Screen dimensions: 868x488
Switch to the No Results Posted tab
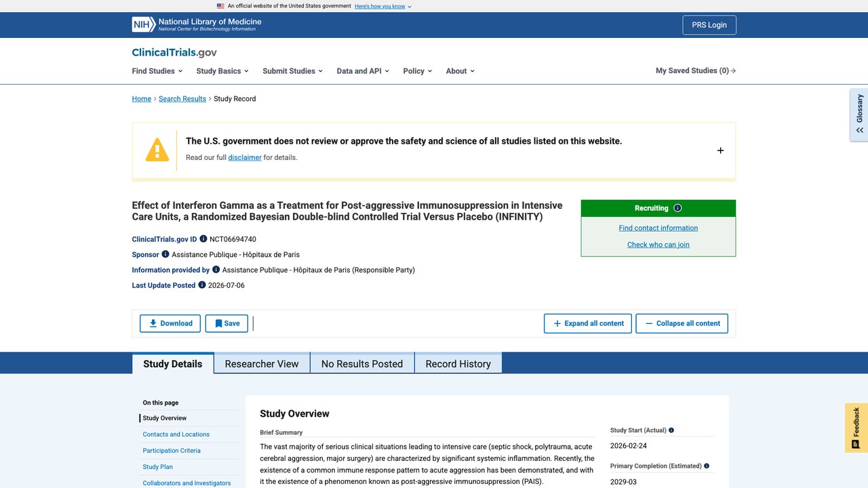[x=362, y=363]
